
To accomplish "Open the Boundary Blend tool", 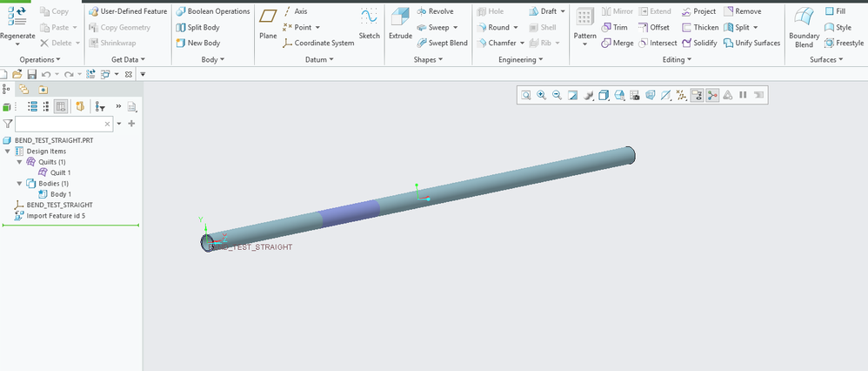I will pos(804,26).
